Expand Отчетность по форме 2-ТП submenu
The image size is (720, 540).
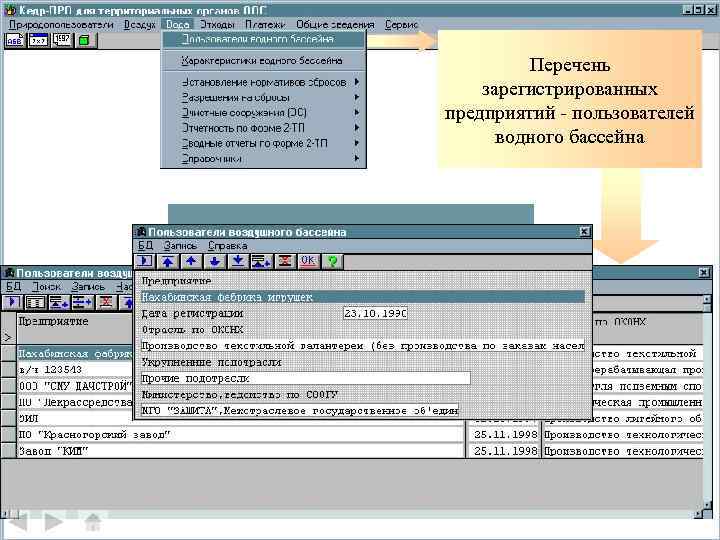click(x=263, y=128)
